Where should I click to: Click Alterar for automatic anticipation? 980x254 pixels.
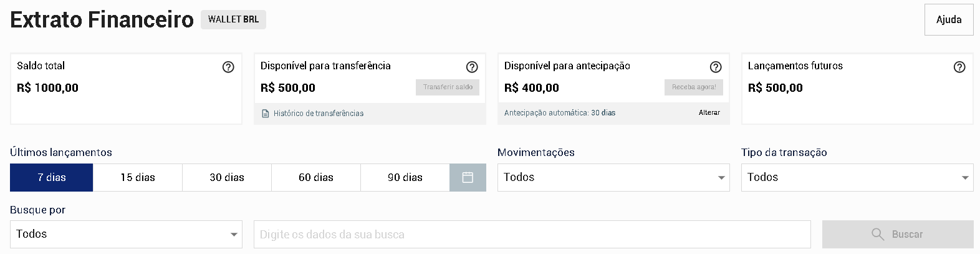point(709,113)
